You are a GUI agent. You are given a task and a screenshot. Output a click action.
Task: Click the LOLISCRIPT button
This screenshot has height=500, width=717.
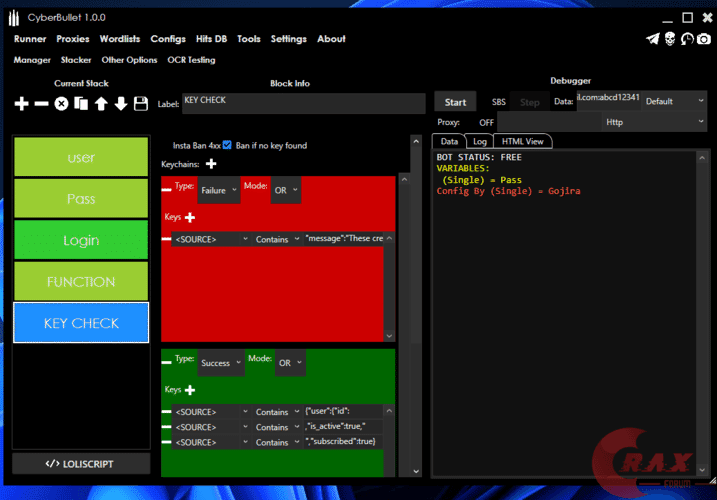pos(81,464)
